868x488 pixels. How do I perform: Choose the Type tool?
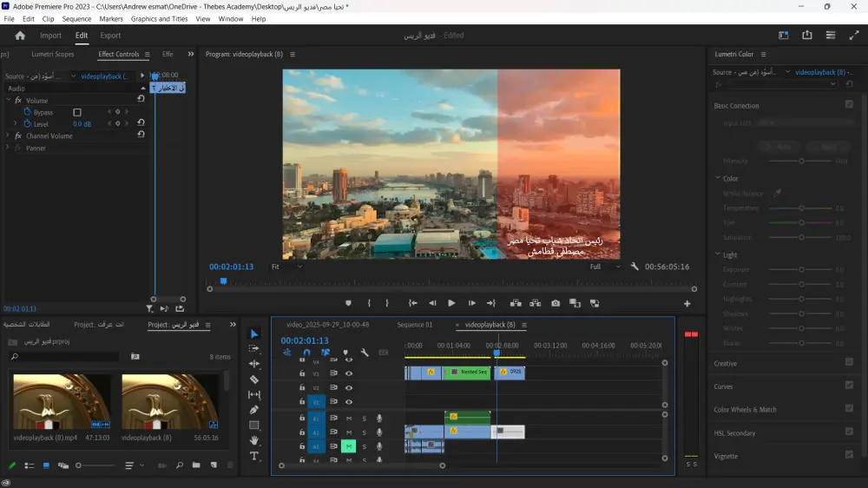click(254, 456)
